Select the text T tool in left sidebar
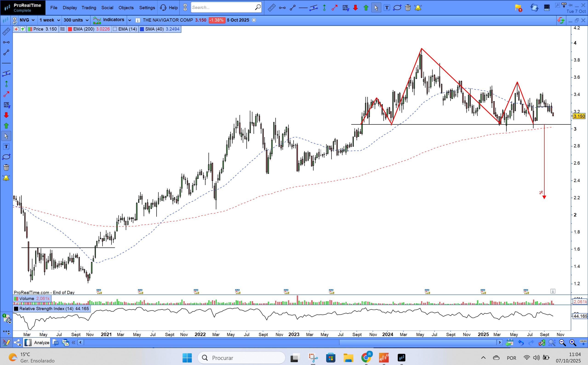Image resolution: width=588 pixels, height=365 pixels. coord(6,146)
